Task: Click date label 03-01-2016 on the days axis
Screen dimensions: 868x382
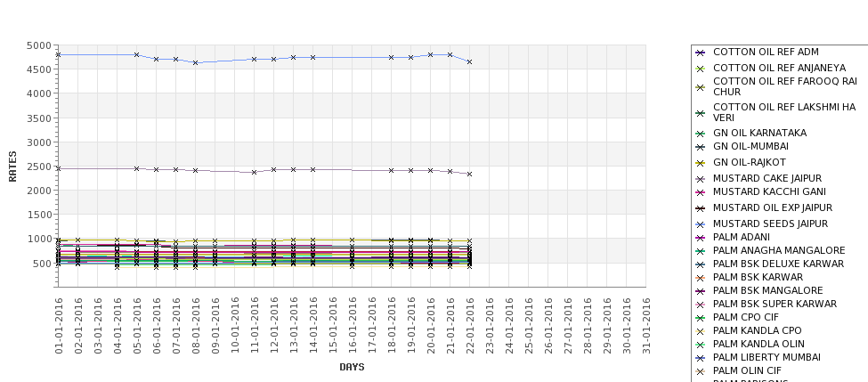Action: point(98,326)
